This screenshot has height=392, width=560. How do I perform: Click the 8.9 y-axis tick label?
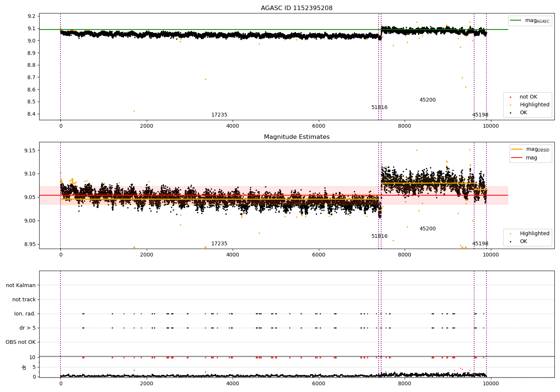tap(32, 53)
